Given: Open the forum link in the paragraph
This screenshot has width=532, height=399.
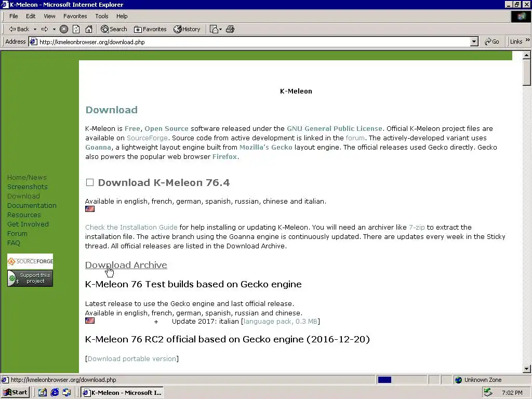Looking at the screenshot, I should point(355,138).
